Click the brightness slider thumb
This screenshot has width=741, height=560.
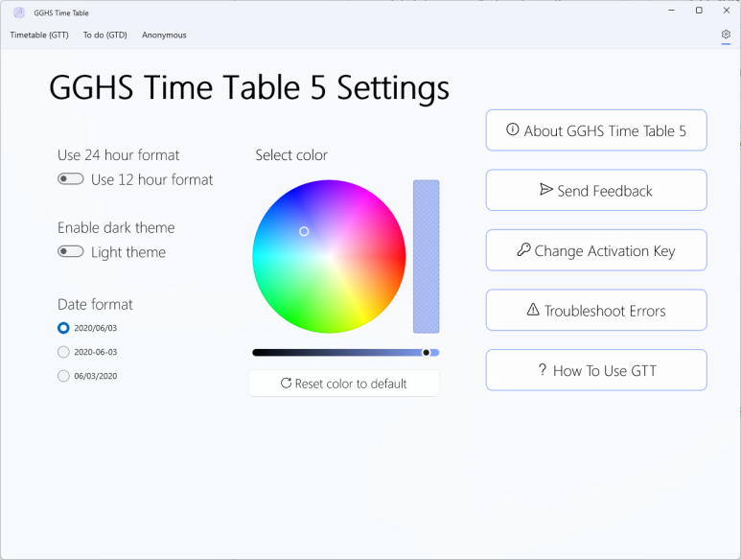pos(426,353)
